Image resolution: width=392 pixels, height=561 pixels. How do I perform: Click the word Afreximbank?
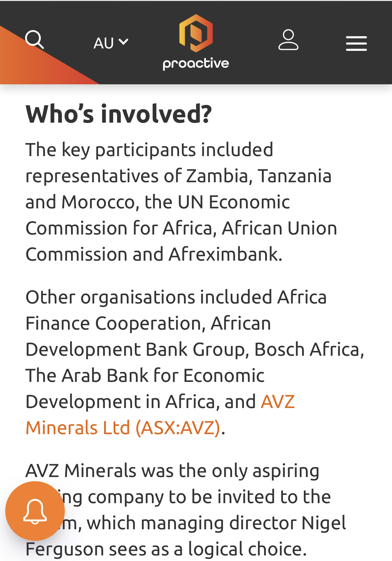pos(225,254)
